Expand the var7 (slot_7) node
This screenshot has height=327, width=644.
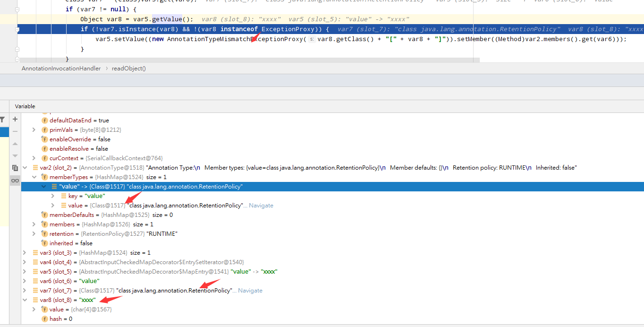25,291
